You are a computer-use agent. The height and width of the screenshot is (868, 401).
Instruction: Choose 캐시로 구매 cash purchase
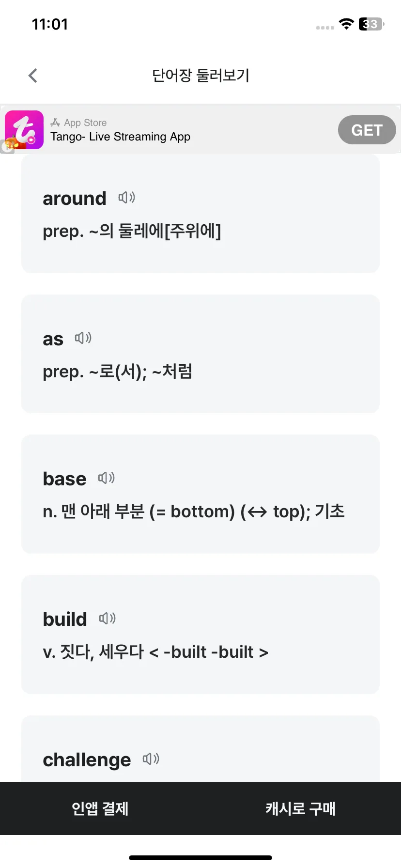[301, 808]
